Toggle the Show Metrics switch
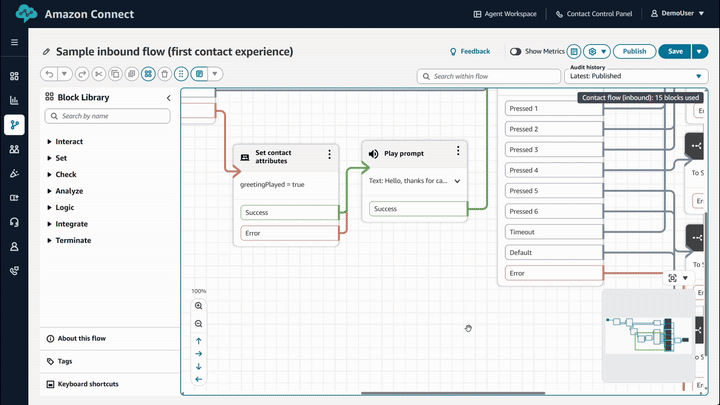 tap(516, 51)
